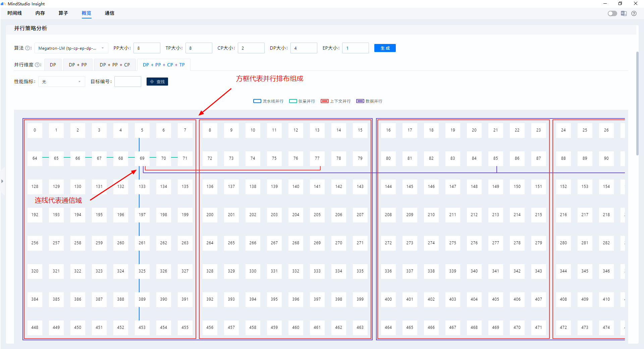Open the help question mark icon

click(x=634, y=13)
